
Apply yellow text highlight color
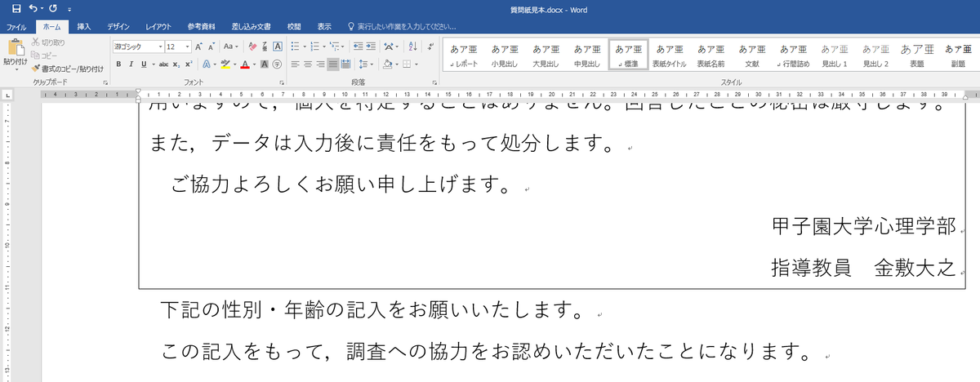coord(225,64)
